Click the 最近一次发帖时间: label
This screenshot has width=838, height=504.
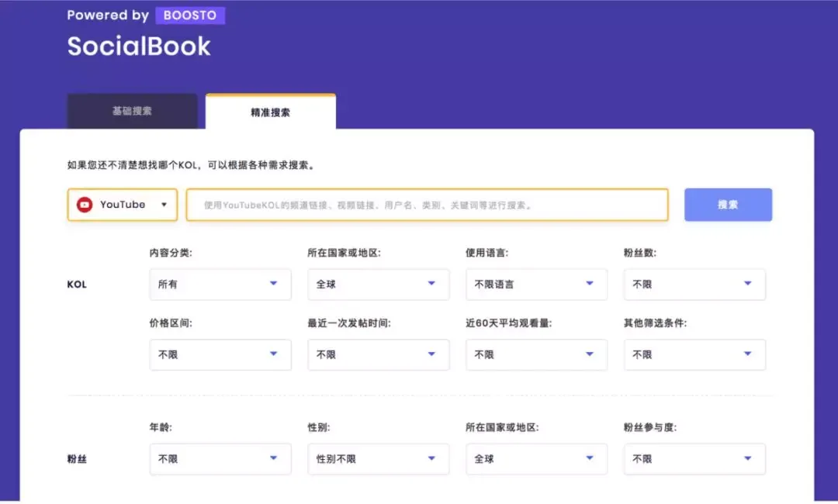349,323
